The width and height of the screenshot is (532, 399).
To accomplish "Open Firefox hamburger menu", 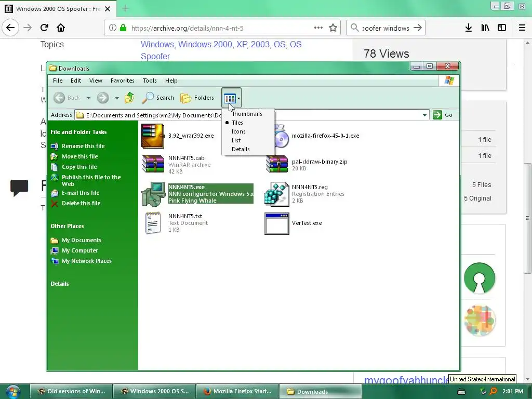I will tap(522, 28).
